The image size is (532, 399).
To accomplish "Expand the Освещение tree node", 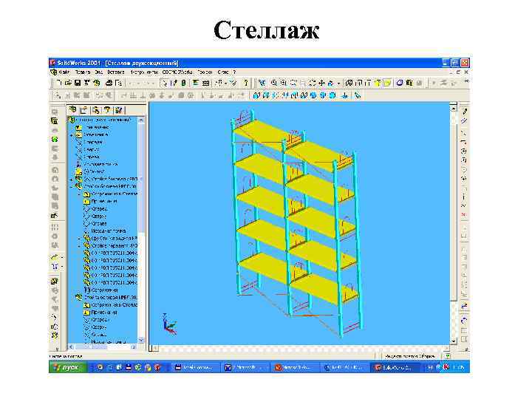I will coord(72,135).
